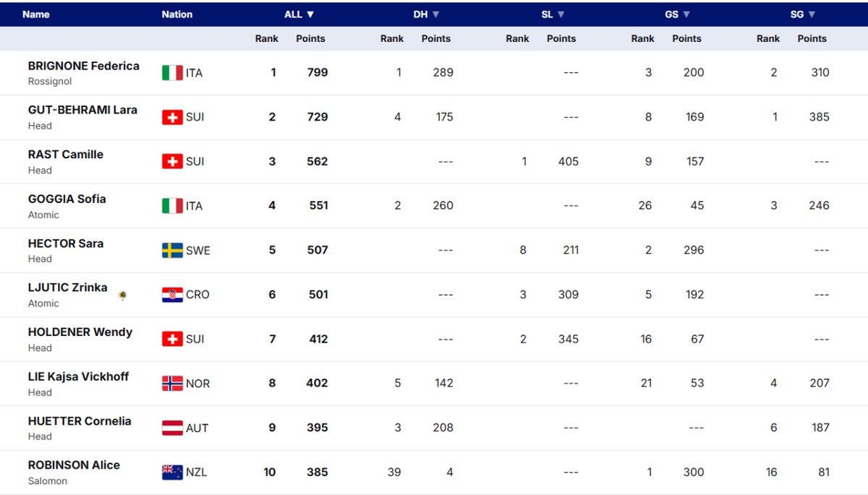Open Gut-Behrami Lara athlete profile
This screenshot has width=868, height=495.
pos(82,110)
